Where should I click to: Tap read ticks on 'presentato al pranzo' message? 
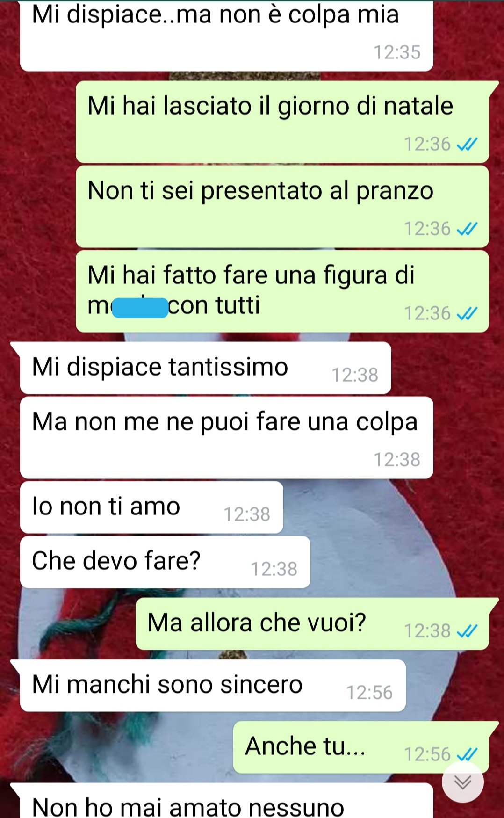[467, 229]
